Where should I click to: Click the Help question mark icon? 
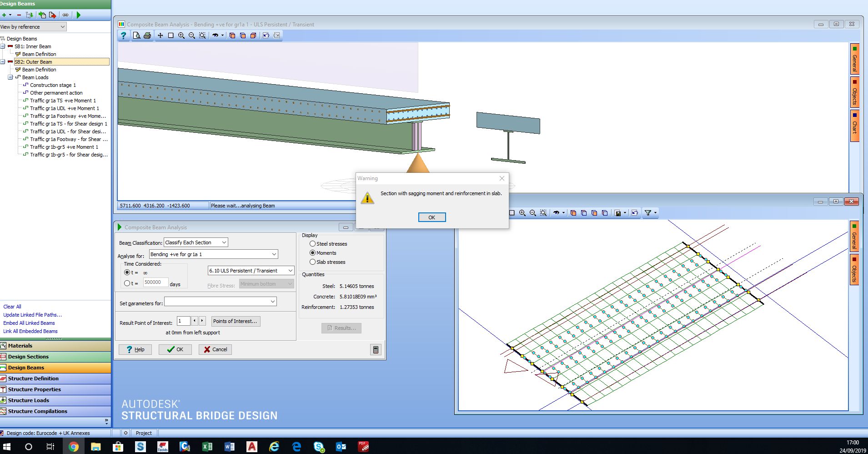pyautogui.click(x=124, y=35)
